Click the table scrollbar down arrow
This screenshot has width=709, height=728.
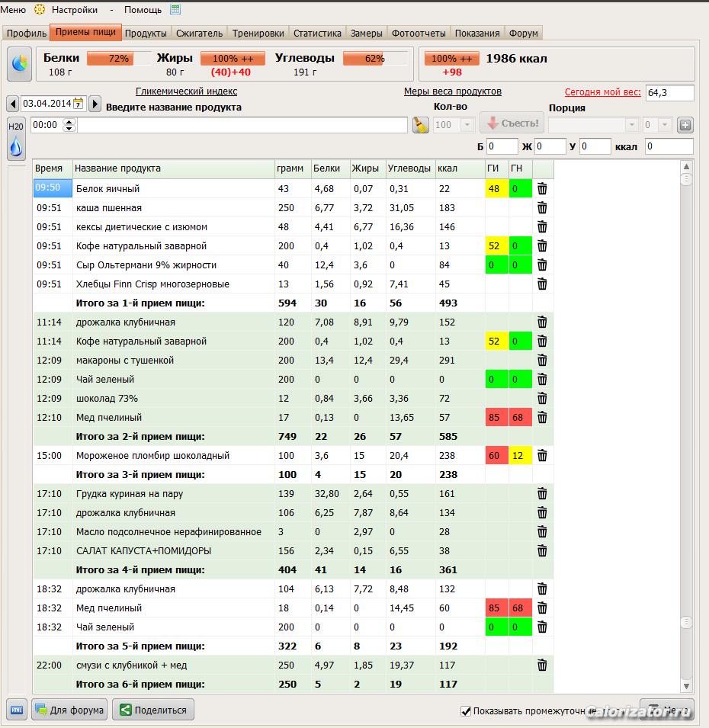coord(686,686)
